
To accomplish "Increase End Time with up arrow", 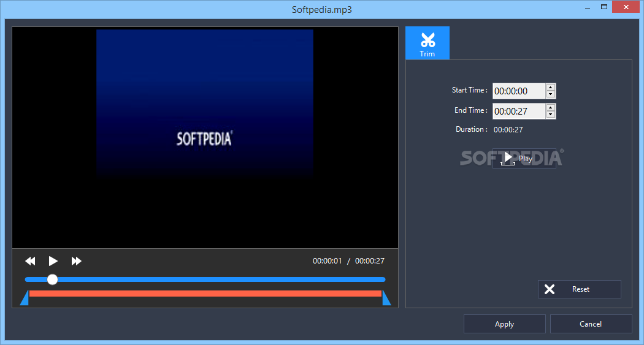I will [x=551, y=107].
